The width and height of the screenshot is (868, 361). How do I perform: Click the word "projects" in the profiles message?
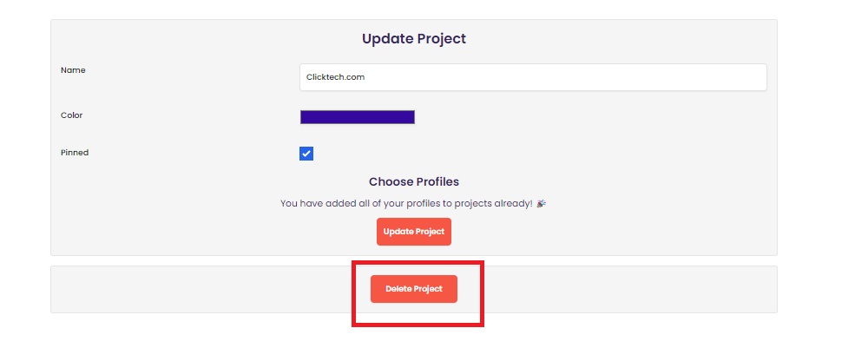472,204
